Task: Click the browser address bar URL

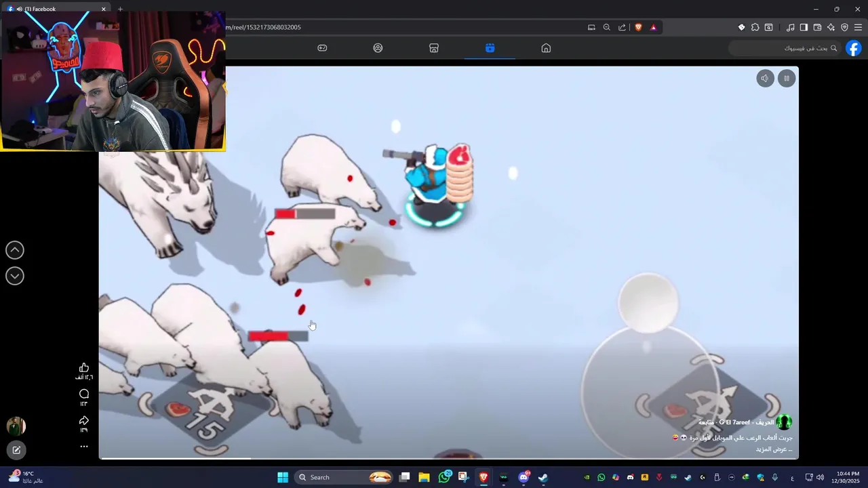Action: coord(263,27)
